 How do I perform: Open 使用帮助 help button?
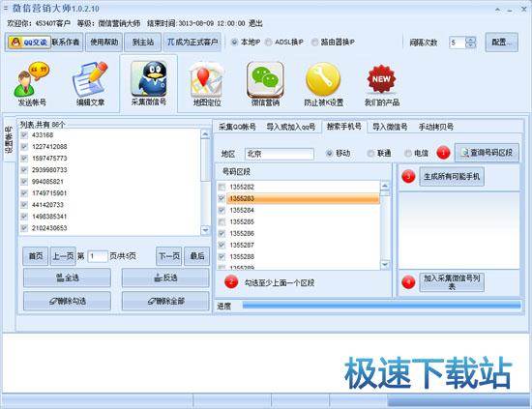[103, 43]
